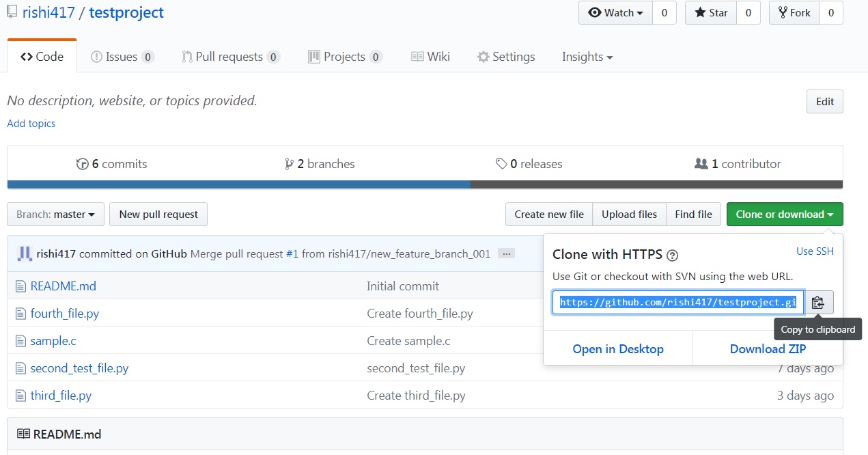Click the rishi417 avatar in commit row
868x455 pixels.
pos(25,253)
